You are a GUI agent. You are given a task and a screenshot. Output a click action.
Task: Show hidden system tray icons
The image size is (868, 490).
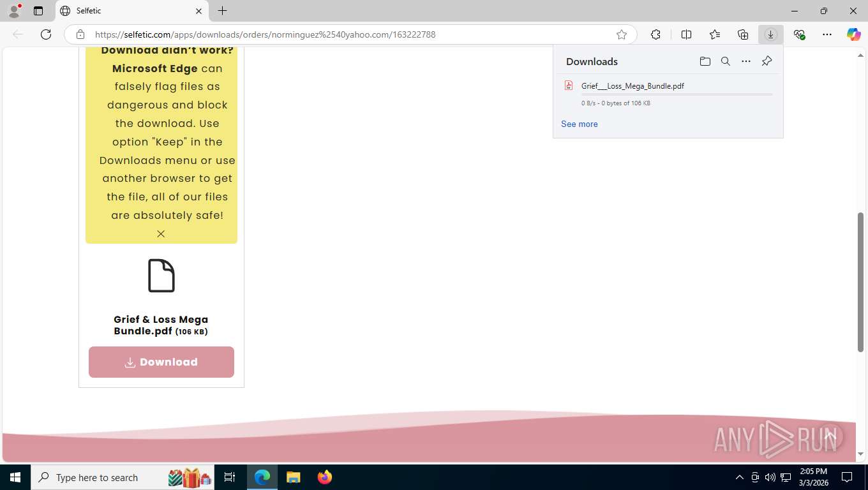click(740, 477)
